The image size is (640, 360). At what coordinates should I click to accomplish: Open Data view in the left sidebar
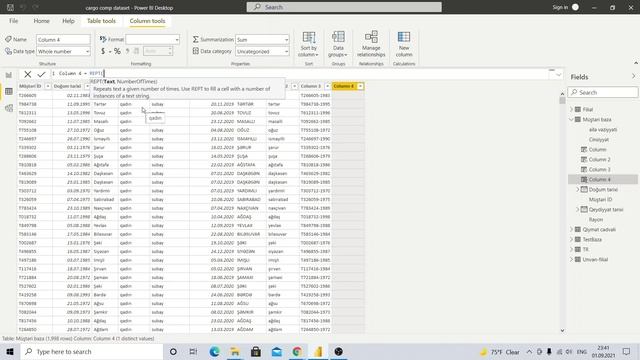tap(9, 91)
